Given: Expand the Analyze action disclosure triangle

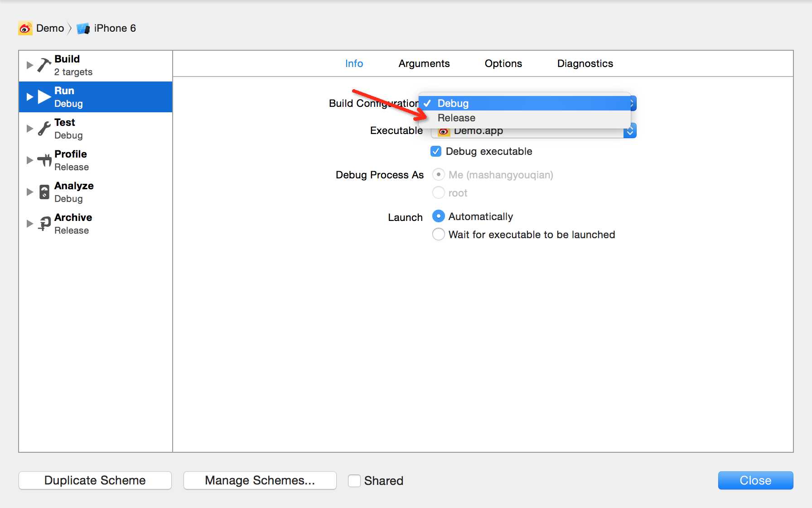Looking at the screenshot, I should tap(30, 192).
